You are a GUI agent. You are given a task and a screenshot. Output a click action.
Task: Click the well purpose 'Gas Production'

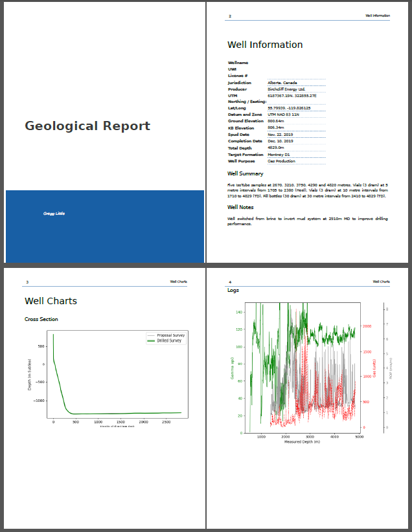tap(282, 161)
